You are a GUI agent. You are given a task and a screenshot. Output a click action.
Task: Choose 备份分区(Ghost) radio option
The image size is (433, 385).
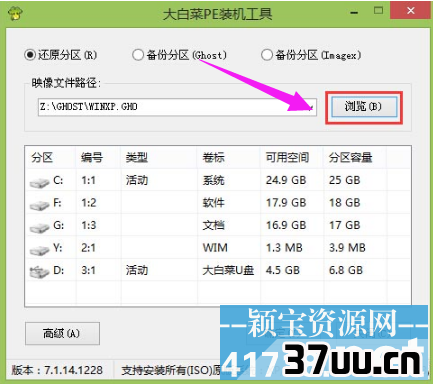coord(179,55)
